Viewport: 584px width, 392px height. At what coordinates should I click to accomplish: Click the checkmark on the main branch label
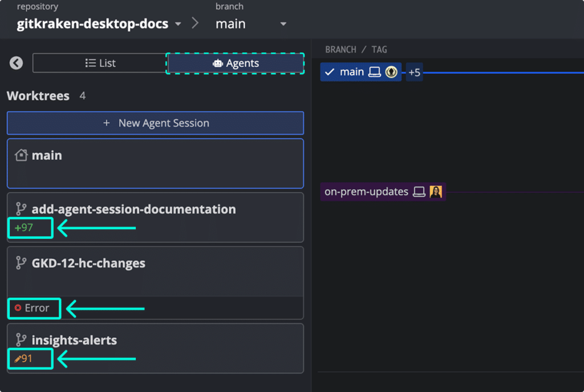[330, 72]
